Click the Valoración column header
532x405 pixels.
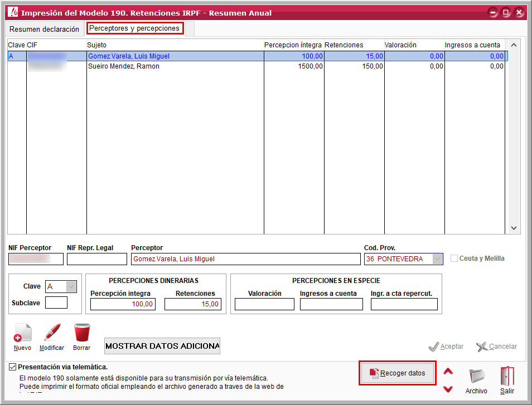414,45
